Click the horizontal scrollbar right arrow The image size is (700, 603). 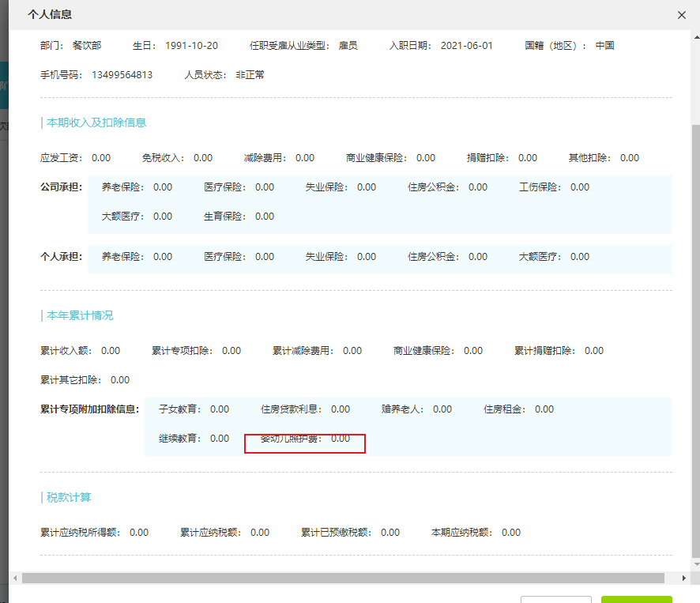[685, 578]
